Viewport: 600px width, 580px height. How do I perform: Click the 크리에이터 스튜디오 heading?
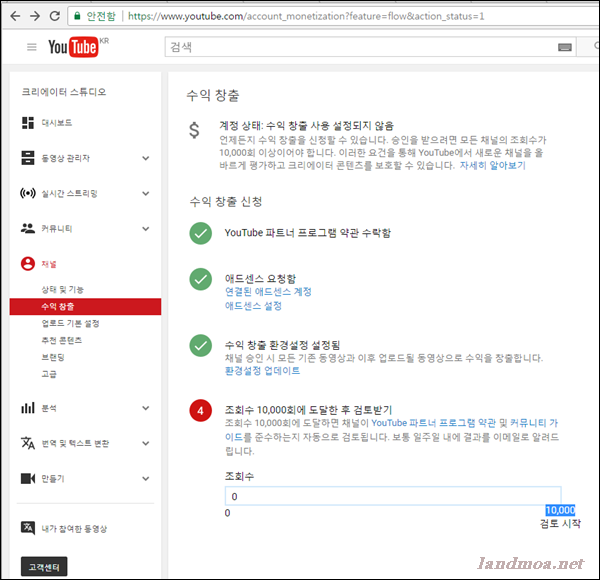(64, 92)
